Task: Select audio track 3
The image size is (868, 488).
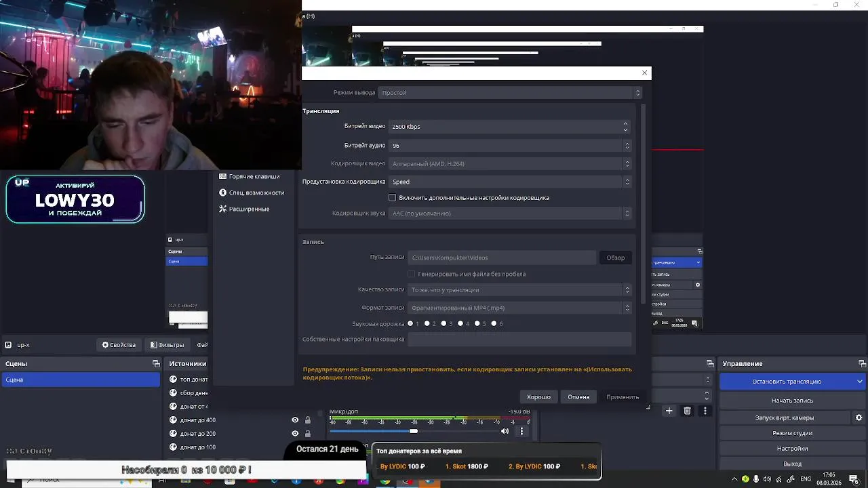Action: pyautogui.click(x=443, y=323)
